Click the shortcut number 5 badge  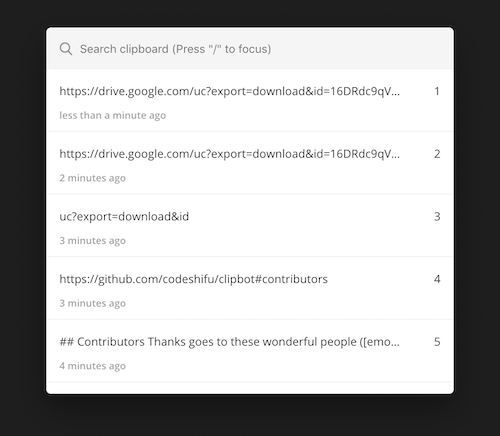(x=437, y=342)
